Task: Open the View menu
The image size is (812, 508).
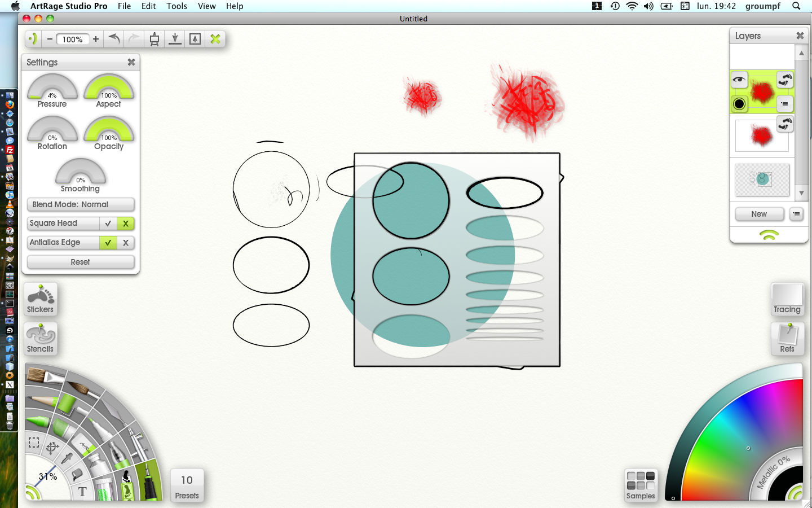Action: pos(207,6)
